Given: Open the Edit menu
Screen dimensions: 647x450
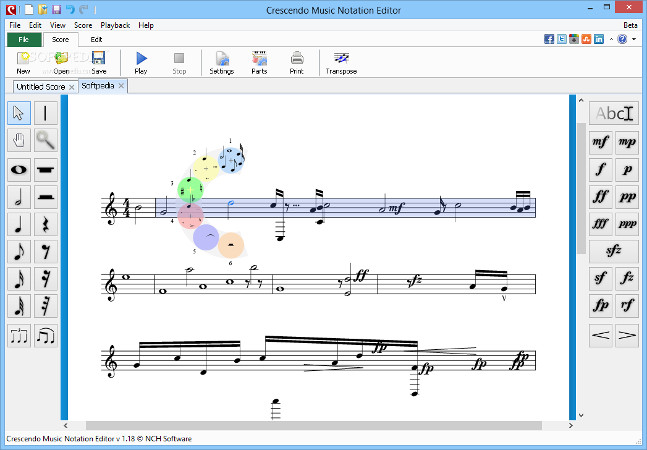Looking at the screenshot, I should point(35,25).
